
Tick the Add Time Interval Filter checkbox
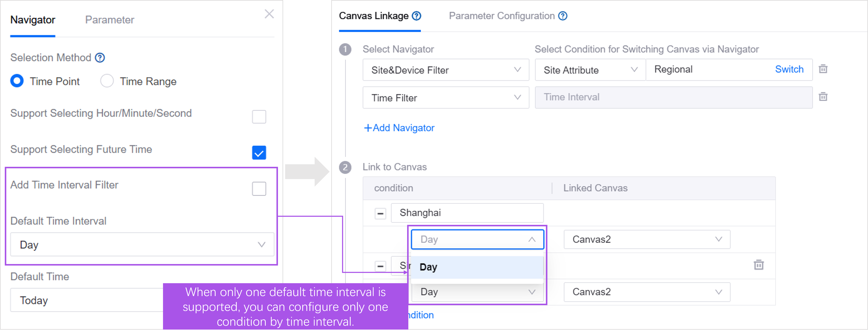[259, 188]
